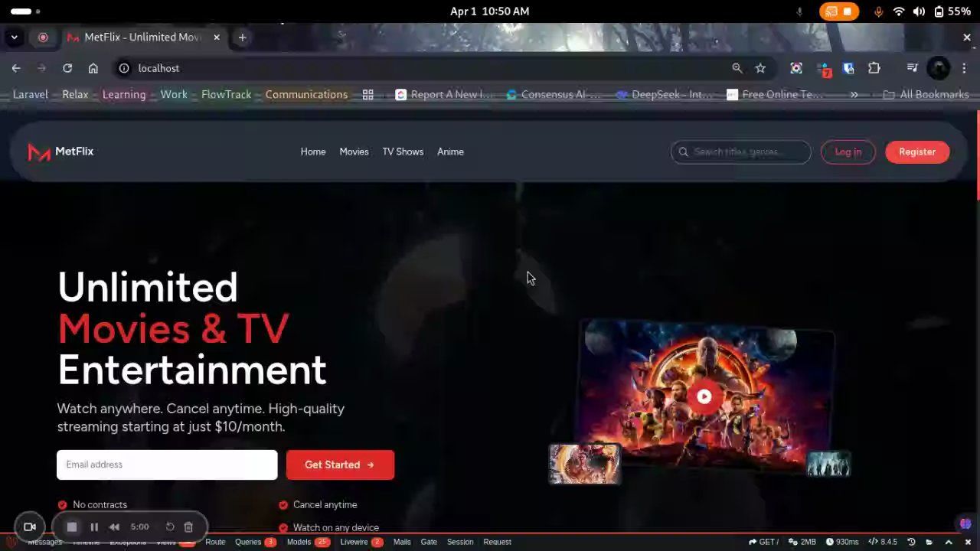Open the Extensions puzzle menu

point(874,68)
